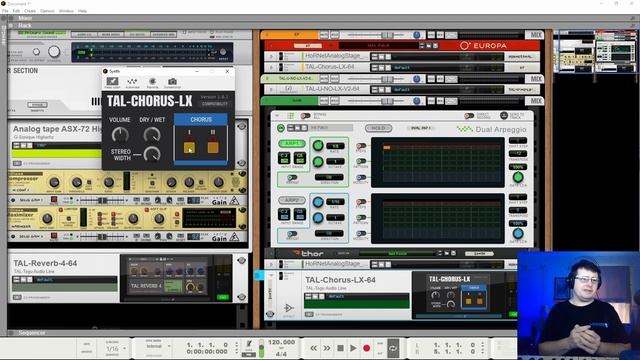
Task: Toggle Bypass All switch on Dual Arpeggio
Action: (x=305, y=116)
